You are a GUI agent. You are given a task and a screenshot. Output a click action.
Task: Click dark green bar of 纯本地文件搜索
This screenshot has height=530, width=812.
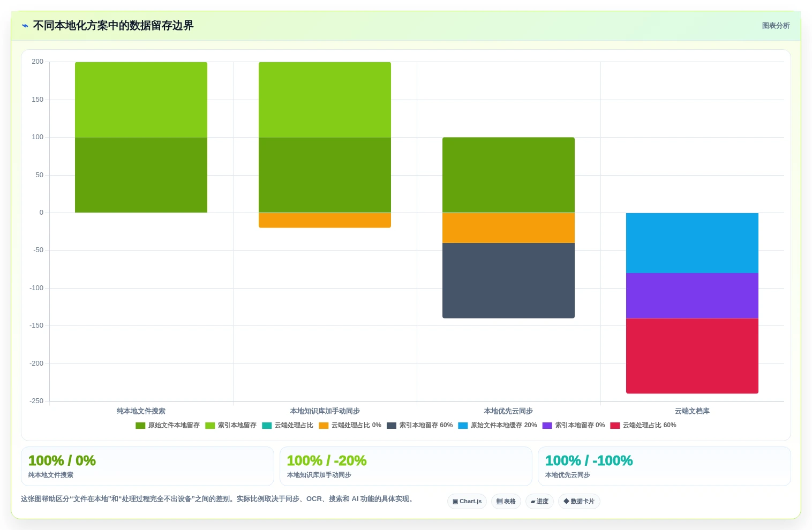click(141, 175)
